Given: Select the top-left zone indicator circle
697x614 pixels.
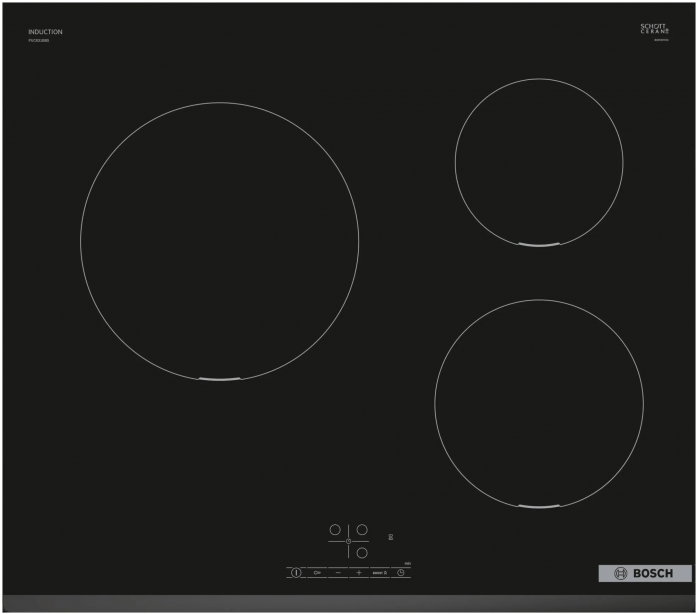Looking at the screenshot, I should coord(335,530).
